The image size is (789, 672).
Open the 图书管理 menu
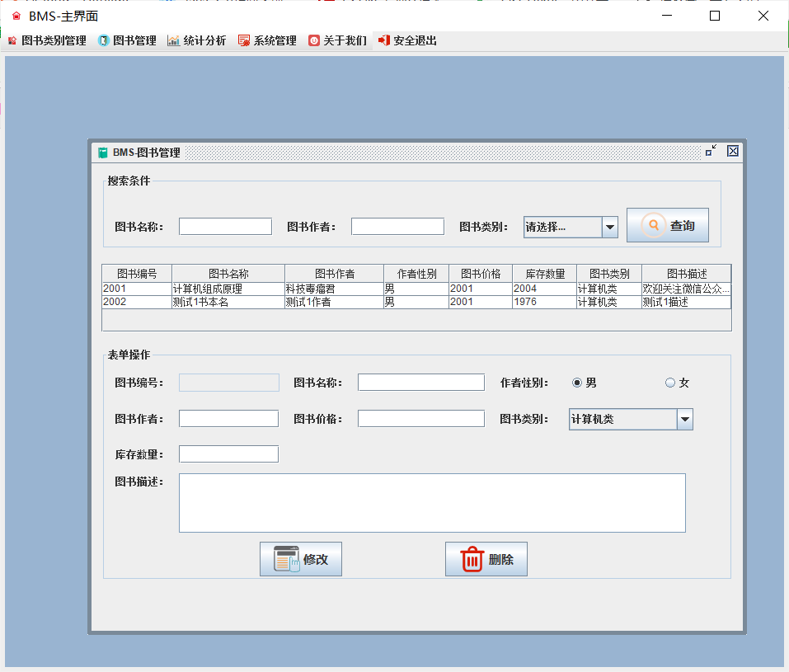click(x=128, y=40)
